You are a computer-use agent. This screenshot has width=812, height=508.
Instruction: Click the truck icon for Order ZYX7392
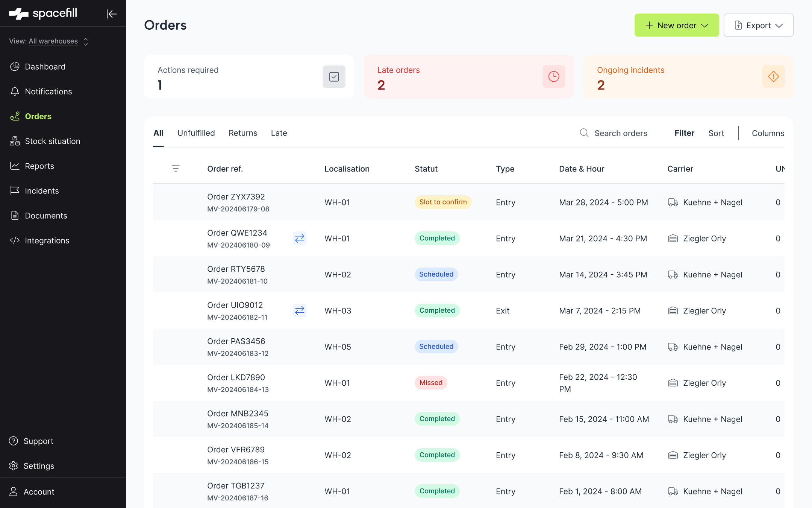[x=673, y=202]
